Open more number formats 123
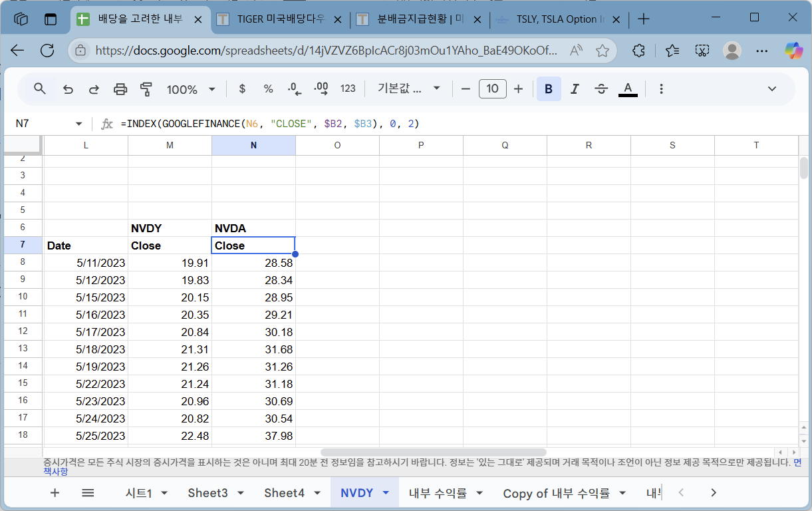Viewport: 812px width, 511px height. (348, 89)
